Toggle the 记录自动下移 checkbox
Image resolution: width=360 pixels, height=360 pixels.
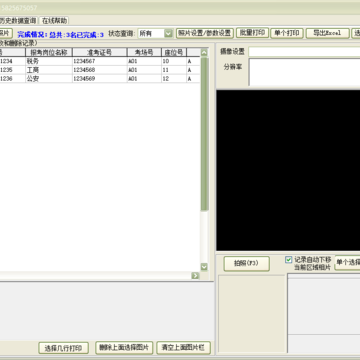click(x=289, y=260)
